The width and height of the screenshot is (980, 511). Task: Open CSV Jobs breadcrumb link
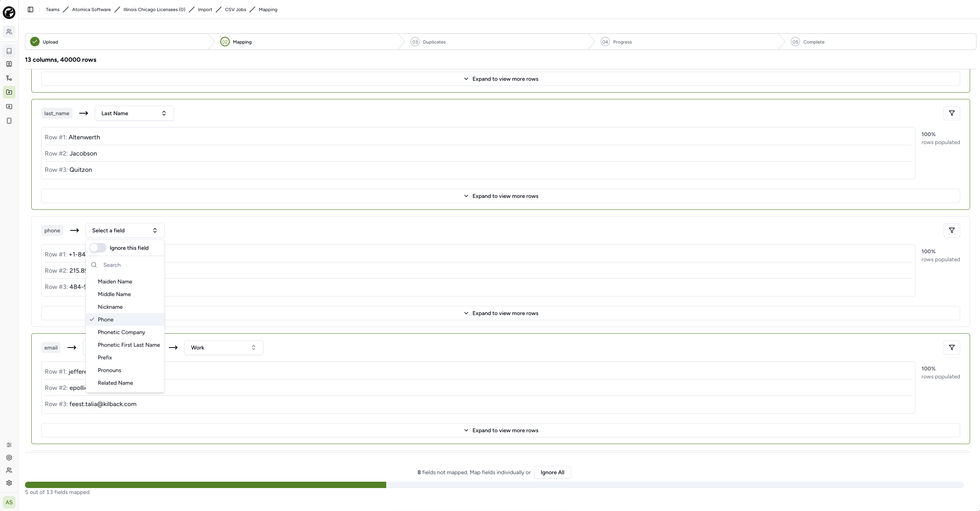[236, 9]
